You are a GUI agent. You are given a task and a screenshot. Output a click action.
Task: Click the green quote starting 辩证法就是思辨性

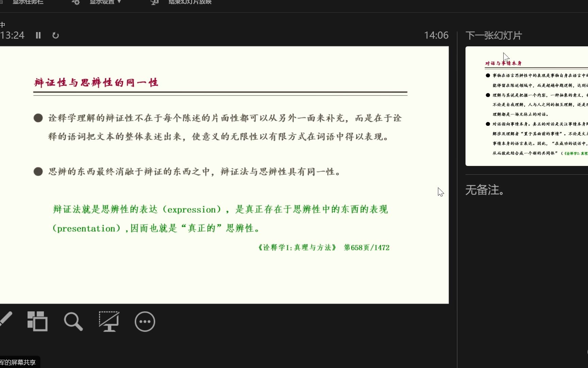point(220,218)
